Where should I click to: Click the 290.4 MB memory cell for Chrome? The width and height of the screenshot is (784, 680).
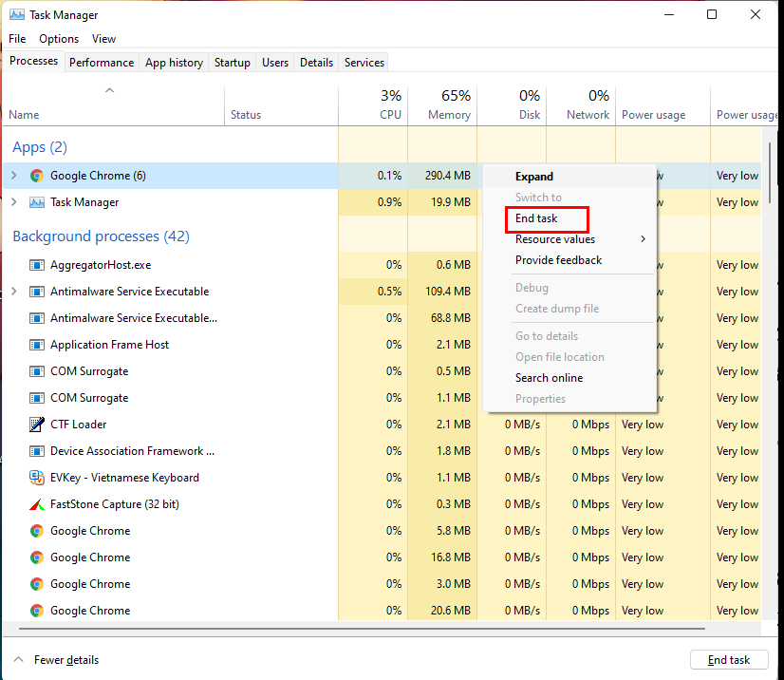coord(442,176)
